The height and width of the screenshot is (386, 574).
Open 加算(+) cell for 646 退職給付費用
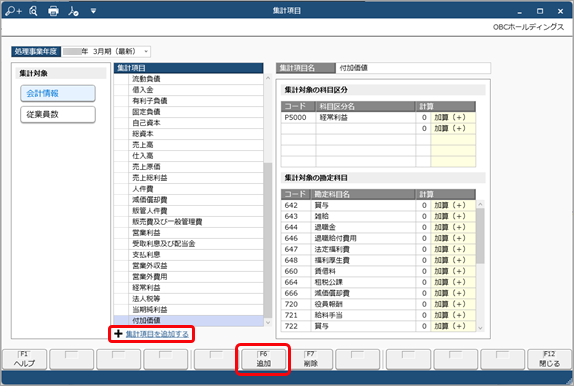(x=453, y=238)
